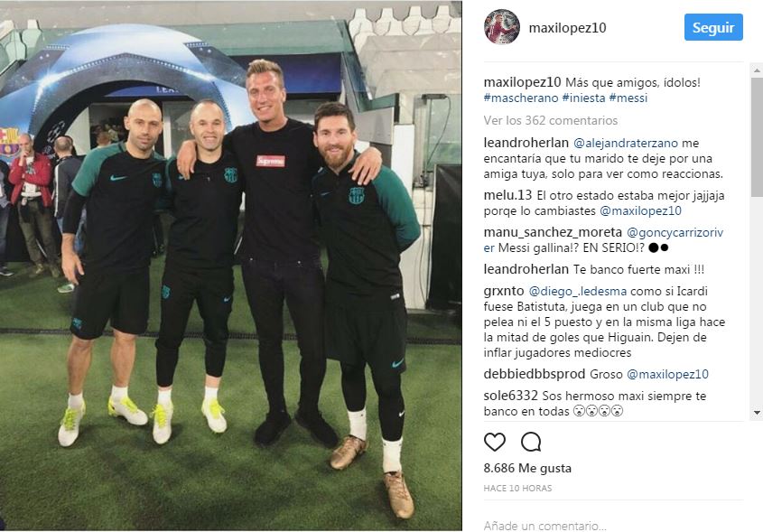
Task: Open the @alejandraterzano mention
Action: coord(625,143)
